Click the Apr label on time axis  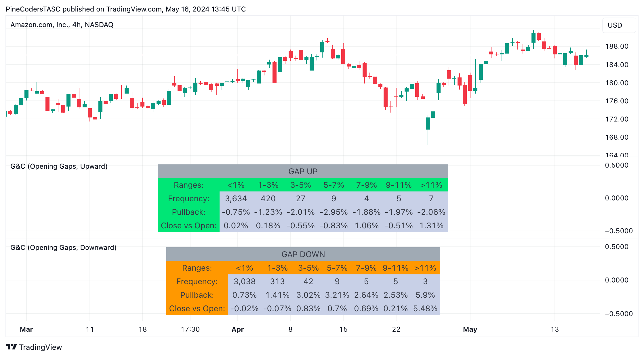click(x=238, y=329)
